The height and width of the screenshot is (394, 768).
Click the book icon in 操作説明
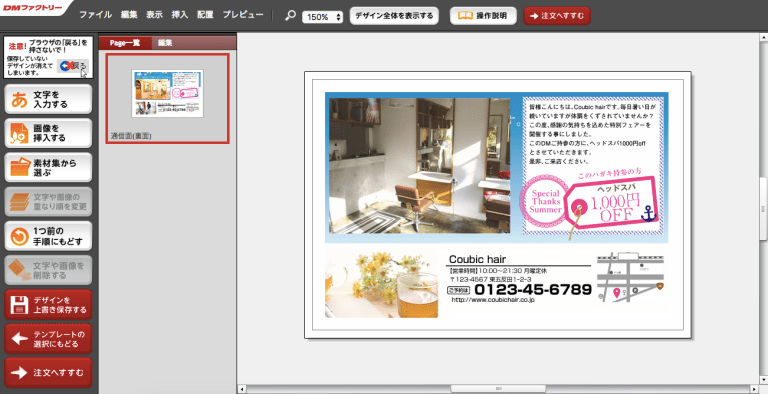click(x=465, y=16)
